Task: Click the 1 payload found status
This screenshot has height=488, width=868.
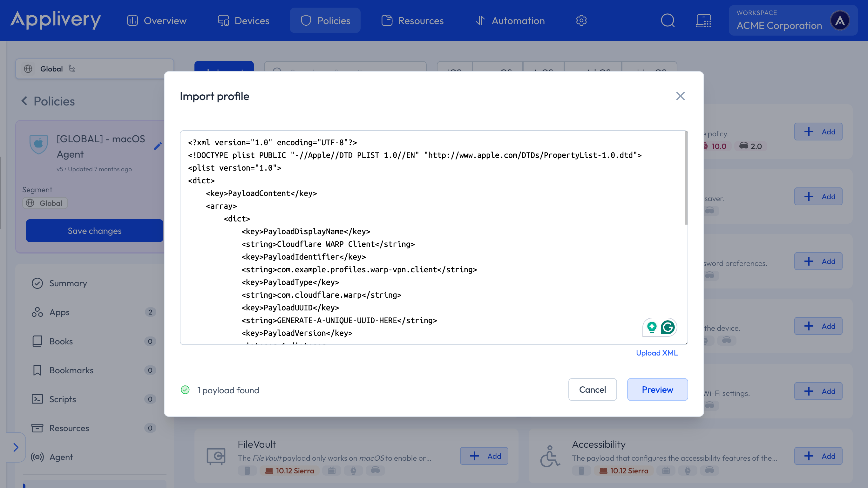Action: [220, 390]
